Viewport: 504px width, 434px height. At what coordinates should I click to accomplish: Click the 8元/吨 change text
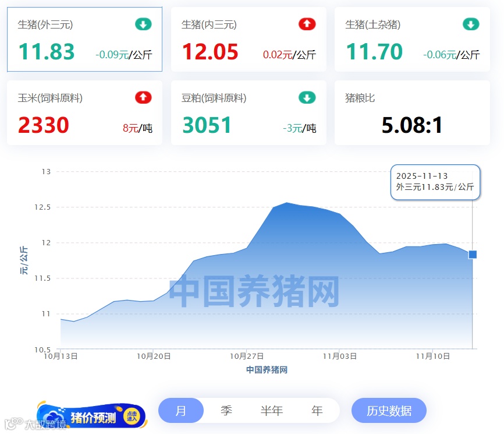137,128
